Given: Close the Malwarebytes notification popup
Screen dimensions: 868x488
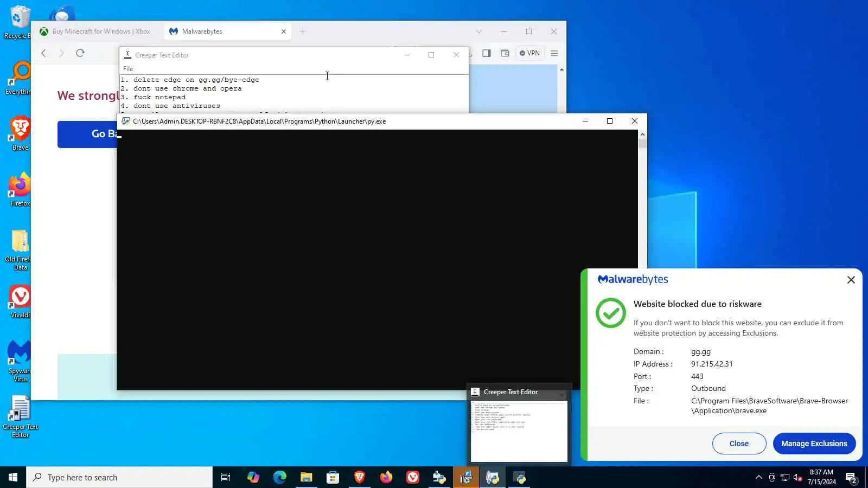Looking at the screenshot, I should (x=851, y=280).
